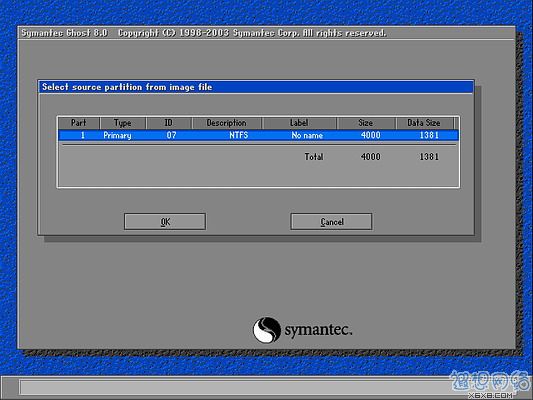This screenshot has width=533, height=400.
Task: Click the Type column header
Action: click(x=123, y=123)
